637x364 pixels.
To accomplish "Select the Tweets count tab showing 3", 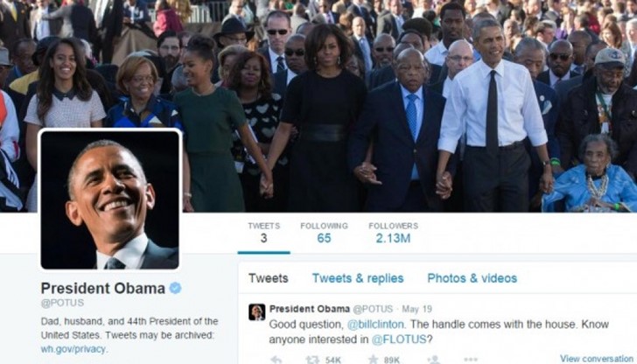I will coord(263,233).
